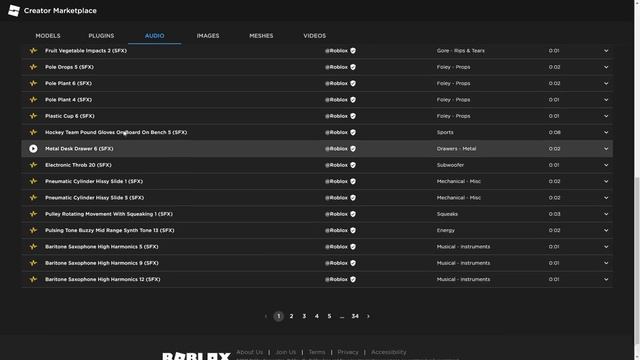
Task: Click waveform icon for Hockey Team Pound Gloves
Action: click(x=33, y=132)
